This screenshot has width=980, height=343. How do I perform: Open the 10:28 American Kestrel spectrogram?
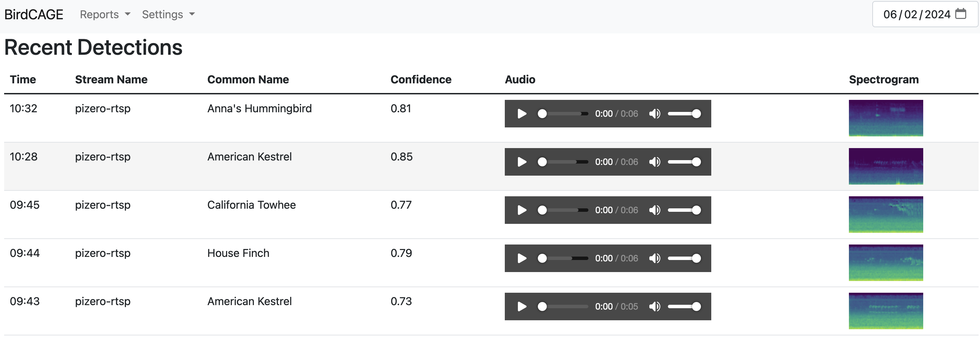click(x=885, y=166)
